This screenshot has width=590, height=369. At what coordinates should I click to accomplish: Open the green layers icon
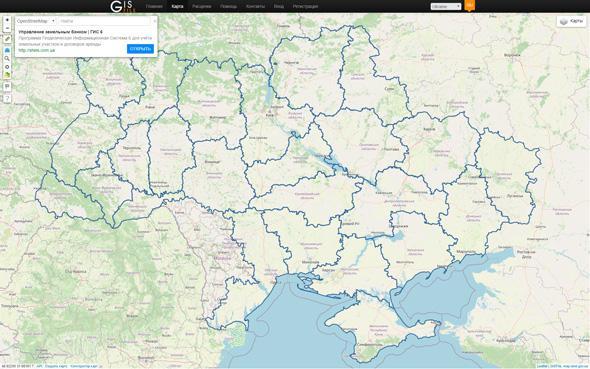tap(7, 75)
